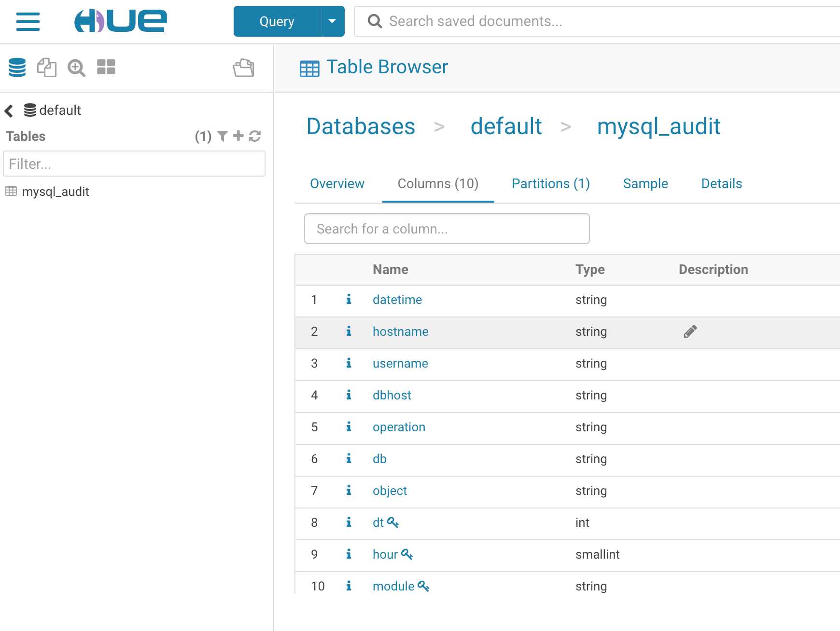Image resolution: width=840 pixels, height=631 pixels.
Task: Show info for the username column
Action: (x=349, y=363)
